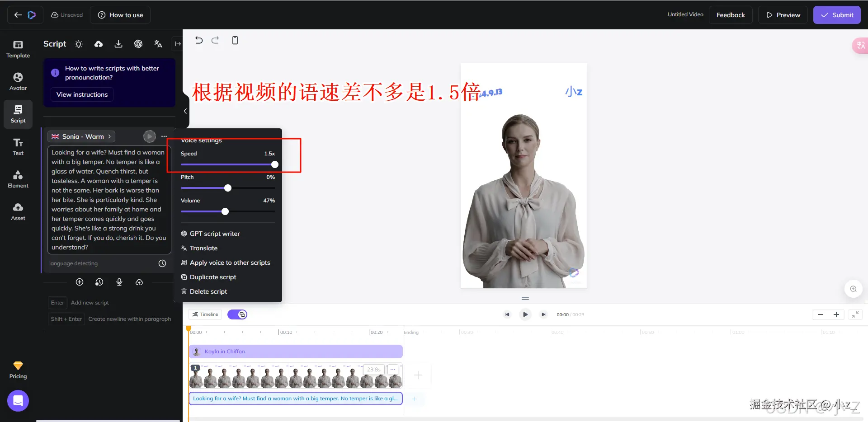The height and width of the screenshot is (422, 868).
Task: Open the Asset panel in the sidebar
Action: point(18,211)
